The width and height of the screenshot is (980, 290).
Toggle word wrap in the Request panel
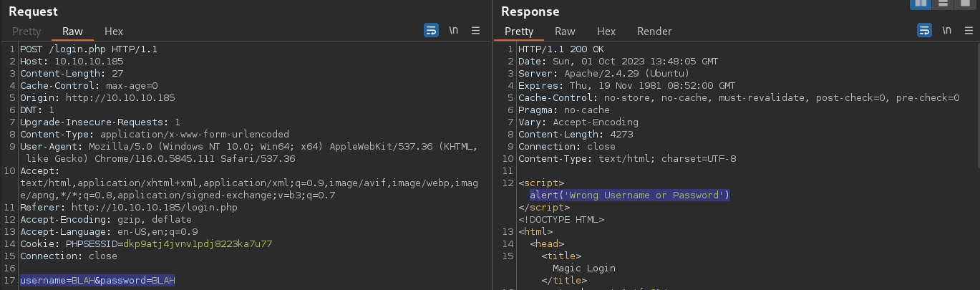431,30
